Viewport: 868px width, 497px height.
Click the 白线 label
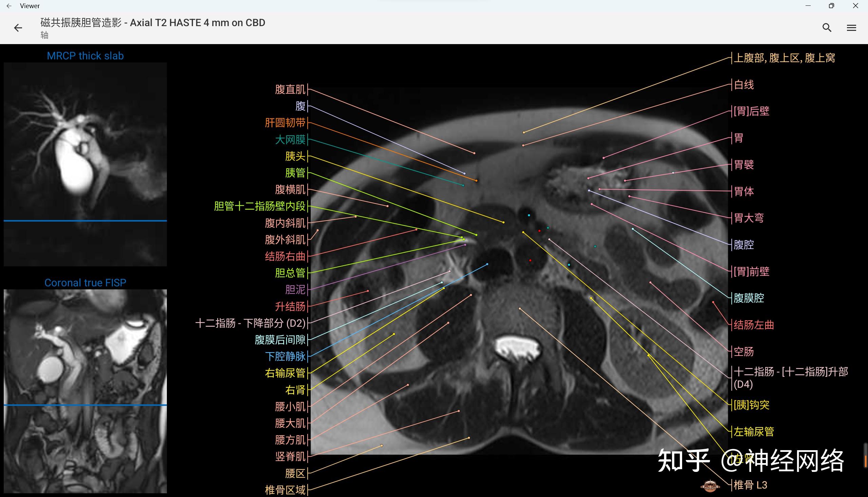click(x=744, y=85)
